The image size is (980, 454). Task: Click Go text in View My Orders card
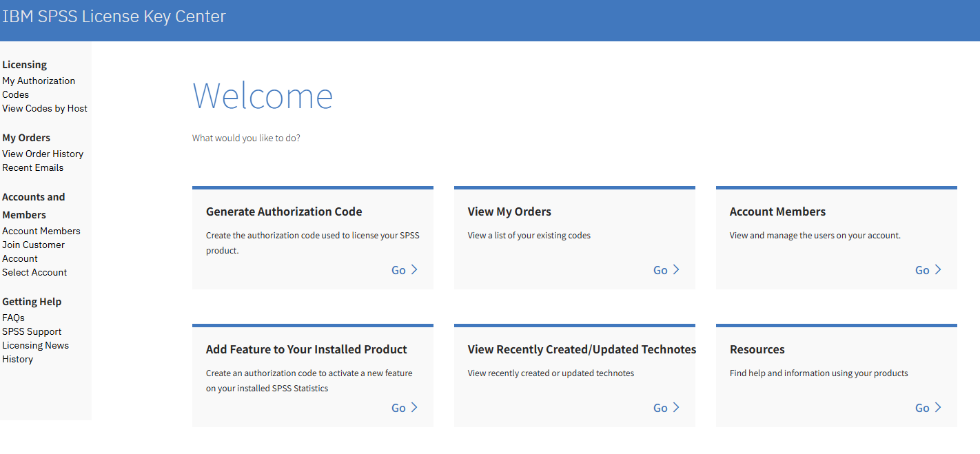pos(660,270)
